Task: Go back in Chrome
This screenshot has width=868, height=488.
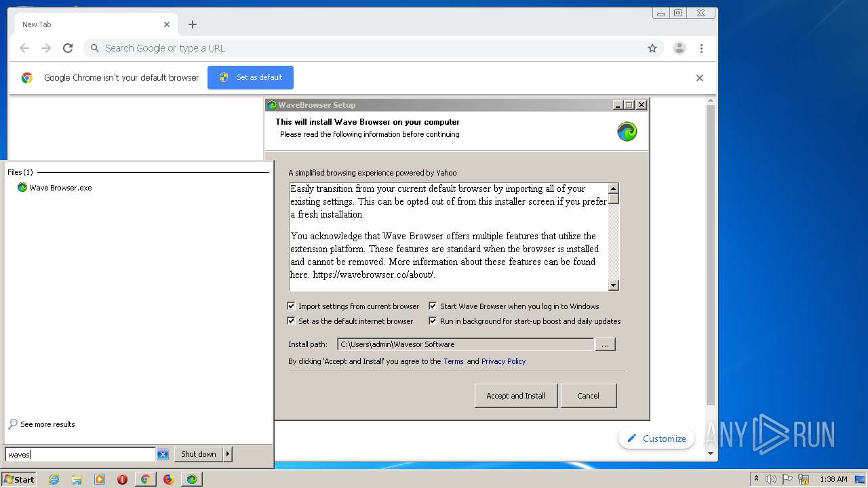Action: 24,48
